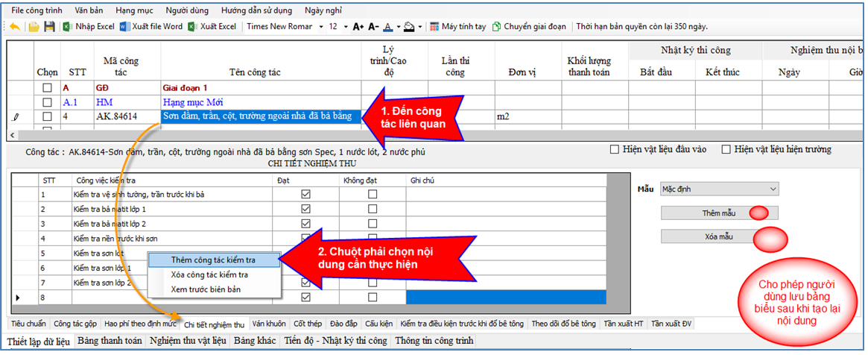Image resolution: width=868 pixels, height=355 pixels.
Task: Increase font size with A+ icon
Action: click(358, 27)
